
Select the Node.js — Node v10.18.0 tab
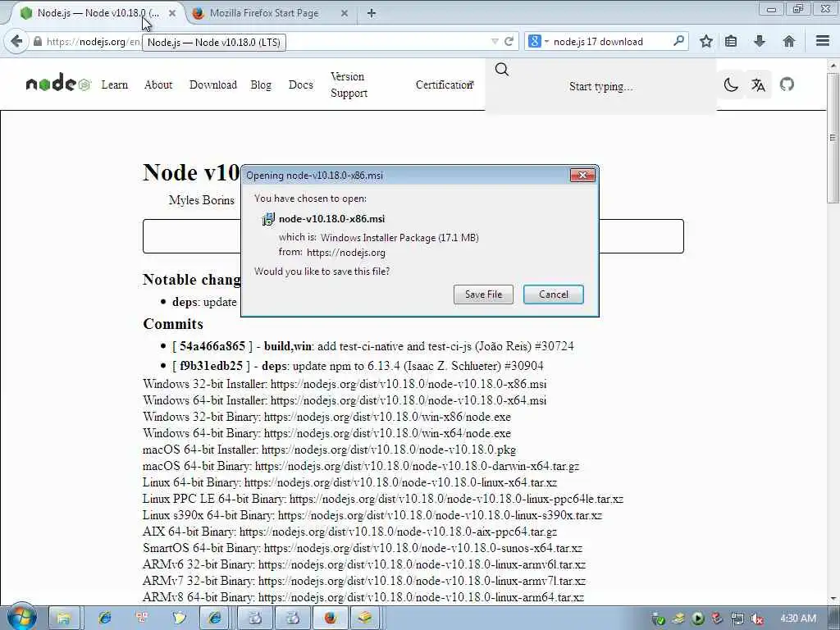coord(98,13)
